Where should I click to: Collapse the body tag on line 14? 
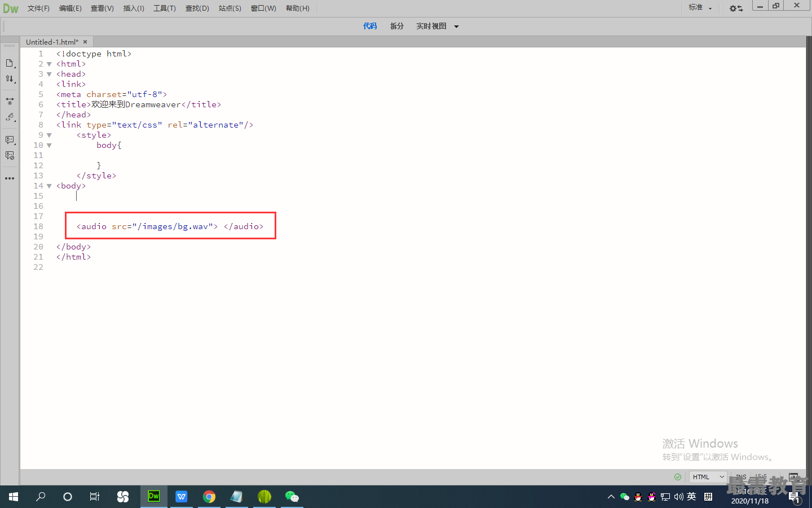[49, 186]
